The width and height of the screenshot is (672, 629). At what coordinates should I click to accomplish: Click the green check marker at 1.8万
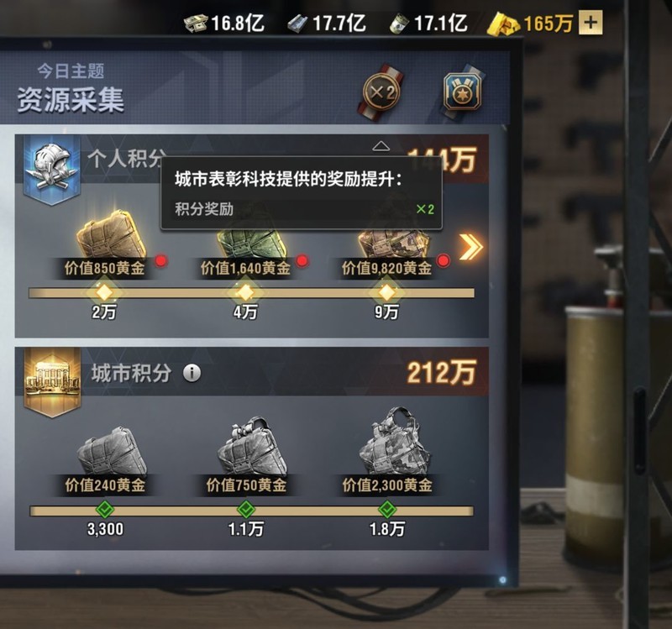(x=387, y=510)
